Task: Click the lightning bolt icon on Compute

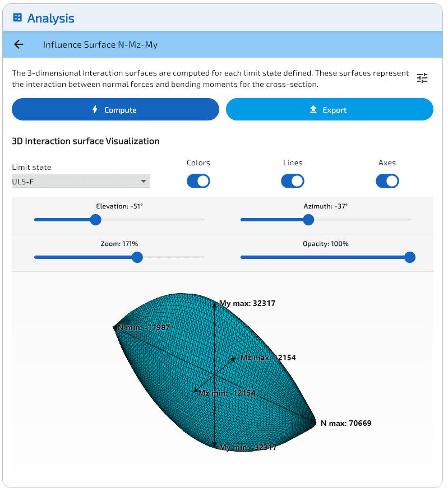Action: (95, 110)
